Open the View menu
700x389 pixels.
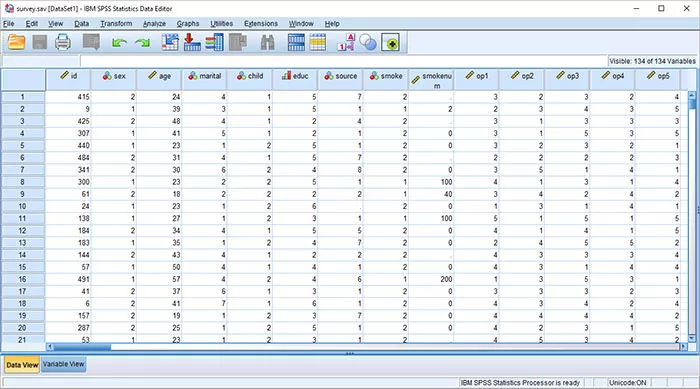(55, 24)
